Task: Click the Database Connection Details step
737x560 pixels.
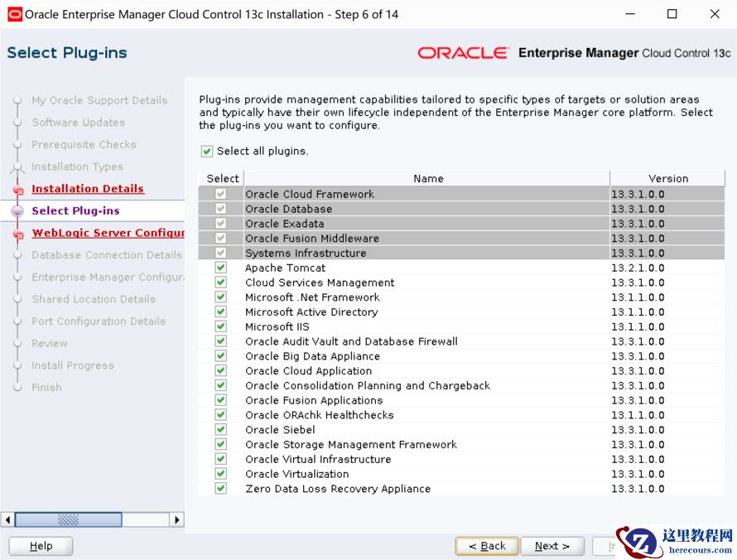Action: (107, 255)
